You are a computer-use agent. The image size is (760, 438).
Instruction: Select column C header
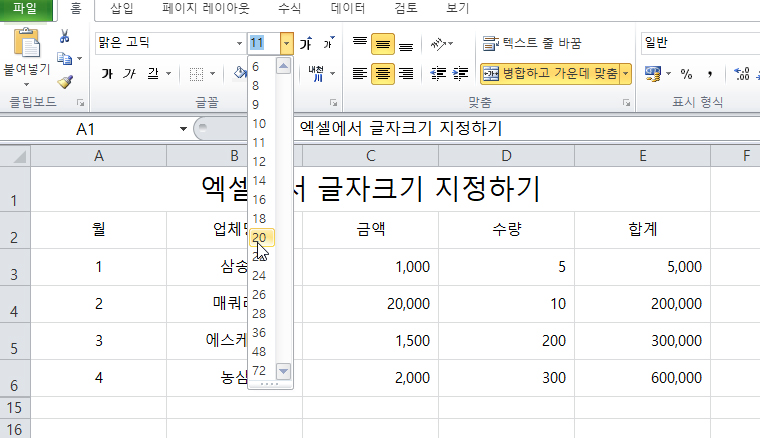(370, 156)
